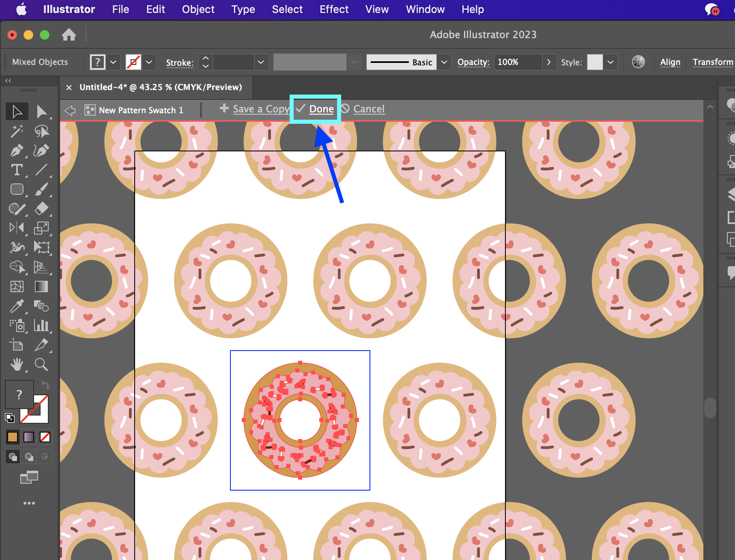The height and width of the screenshot is (560, 735).
Task: Open the Transform panel link
Action: 713,62
